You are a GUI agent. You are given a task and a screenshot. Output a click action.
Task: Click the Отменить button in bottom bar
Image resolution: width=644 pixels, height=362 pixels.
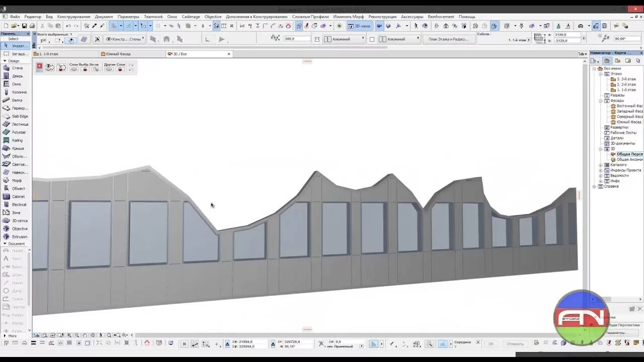pos(515,344)
